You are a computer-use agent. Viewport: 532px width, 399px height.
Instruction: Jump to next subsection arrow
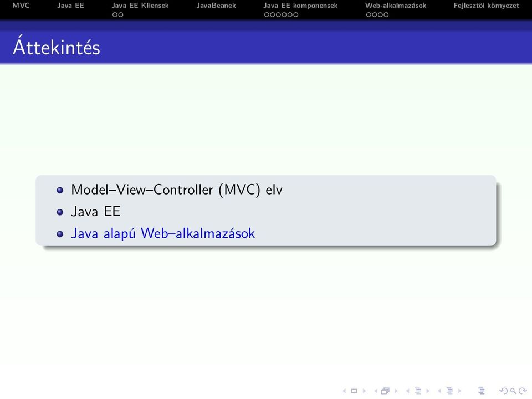tap(428, 391)
